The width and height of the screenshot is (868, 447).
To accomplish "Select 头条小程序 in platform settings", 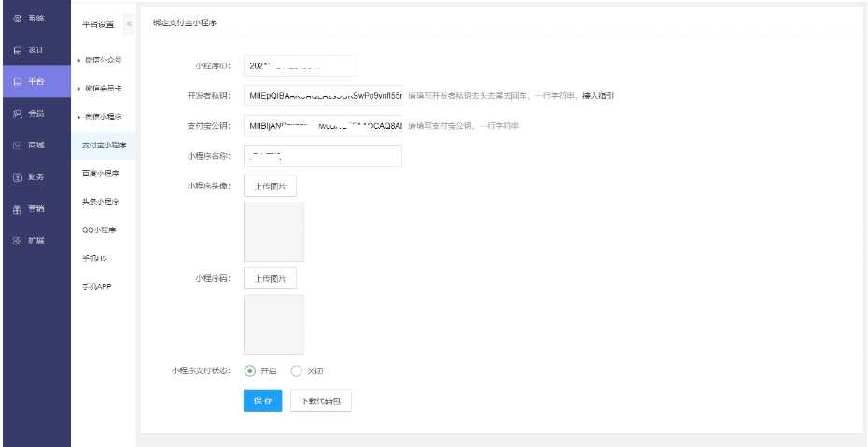I will (x=100, y=202).
